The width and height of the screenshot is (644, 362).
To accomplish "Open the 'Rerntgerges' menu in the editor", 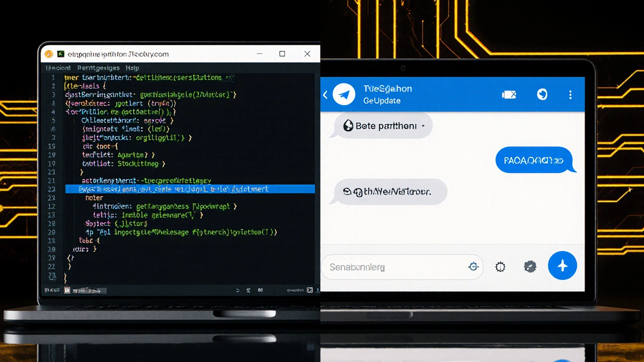I will pyautogui.click(x=99, y=68).
